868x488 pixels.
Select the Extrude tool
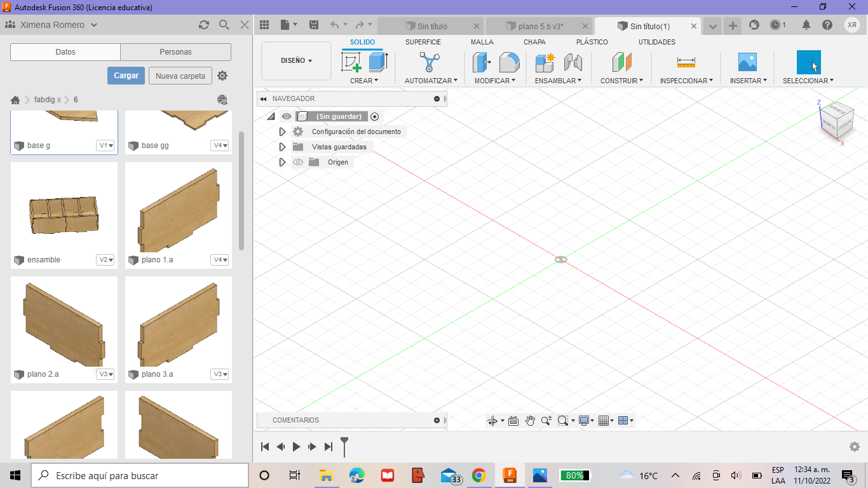tap(378, 62)
